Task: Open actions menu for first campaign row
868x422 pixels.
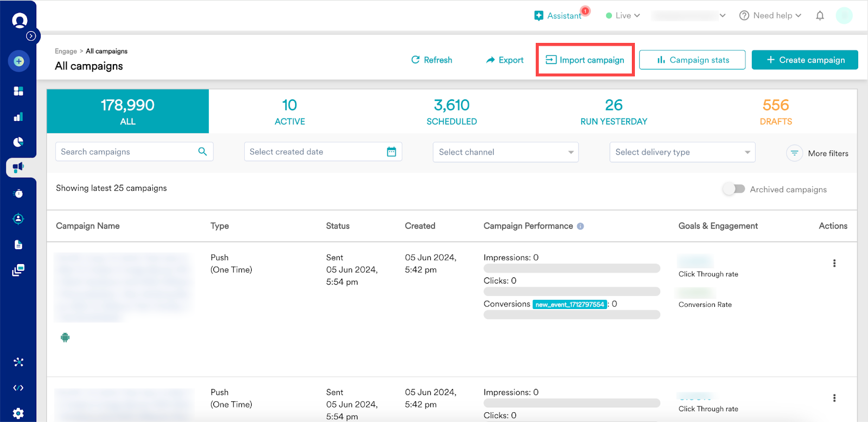Action: 834,263
